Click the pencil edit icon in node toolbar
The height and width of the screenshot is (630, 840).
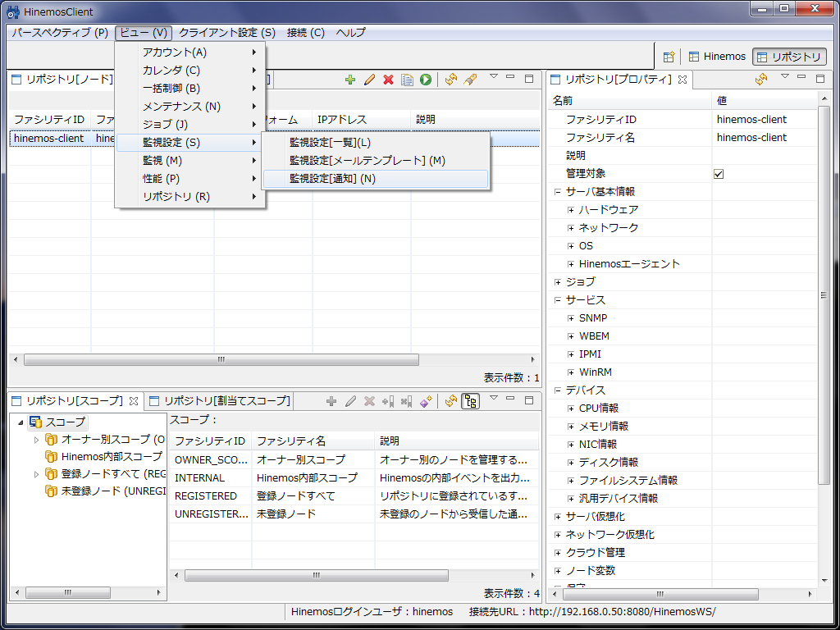point(369,80)
